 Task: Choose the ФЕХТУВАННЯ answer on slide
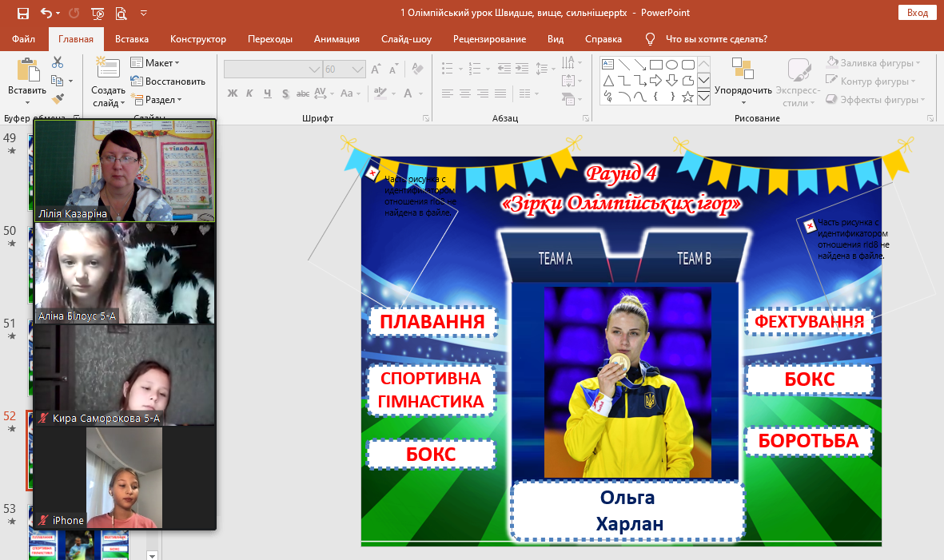[x=809, y=322]
